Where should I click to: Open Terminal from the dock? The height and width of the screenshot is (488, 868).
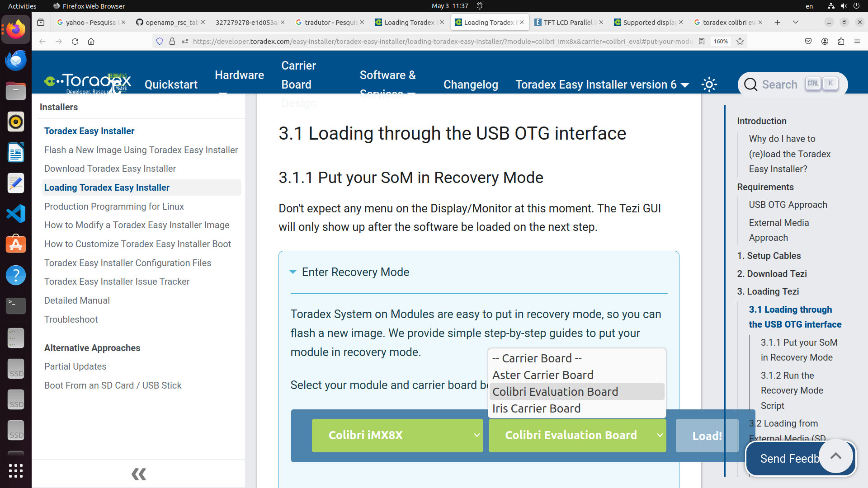click(x=16, y=306)
